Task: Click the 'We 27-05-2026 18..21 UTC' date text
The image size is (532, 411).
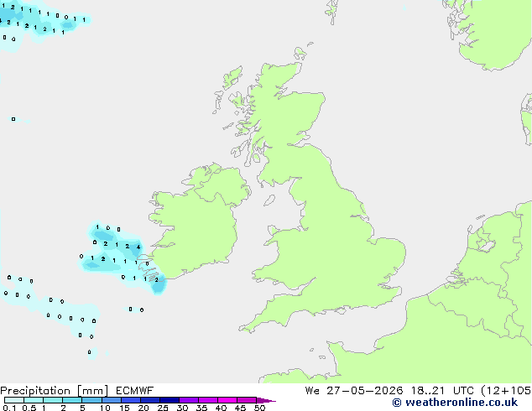Action: point(389,391)
